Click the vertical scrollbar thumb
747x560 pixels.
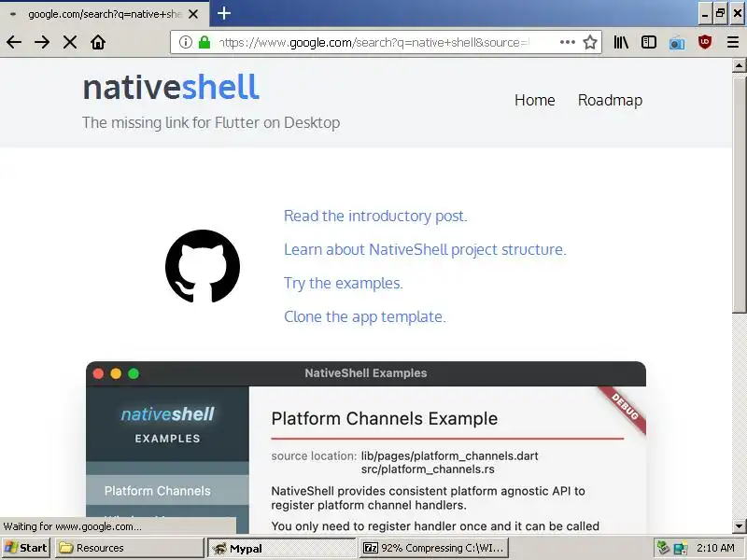coord(739,193)
